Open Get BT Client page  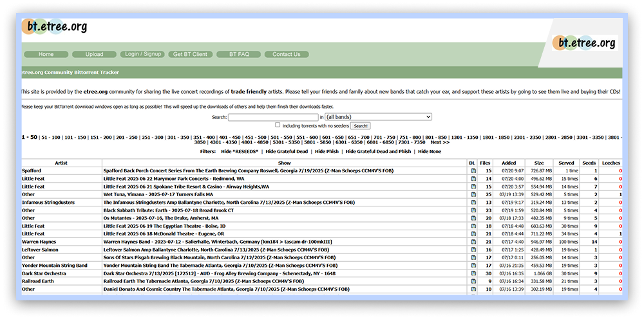click(x=191, y=54)
